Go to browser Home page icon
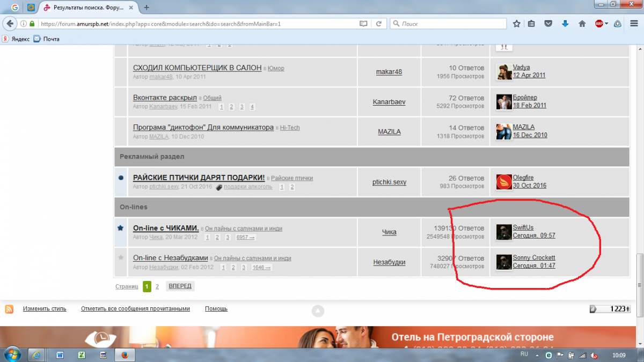 point(582,24)
